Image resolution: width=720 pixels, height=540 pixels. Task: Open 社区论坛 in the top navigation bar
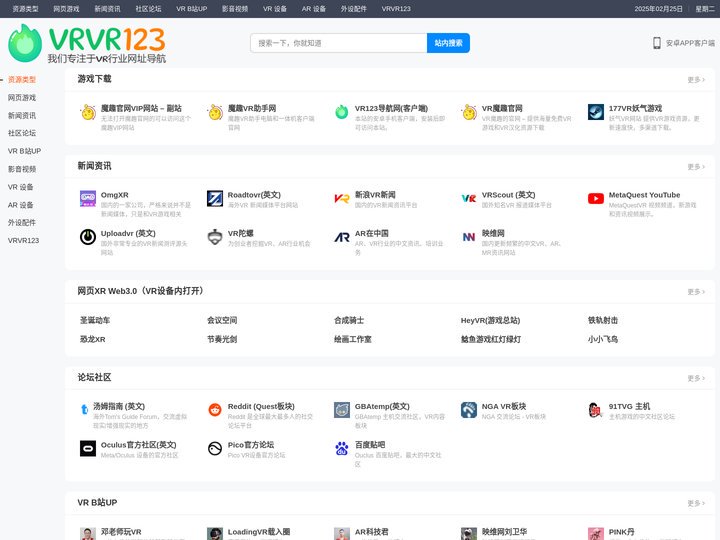(x=148, y=9)
